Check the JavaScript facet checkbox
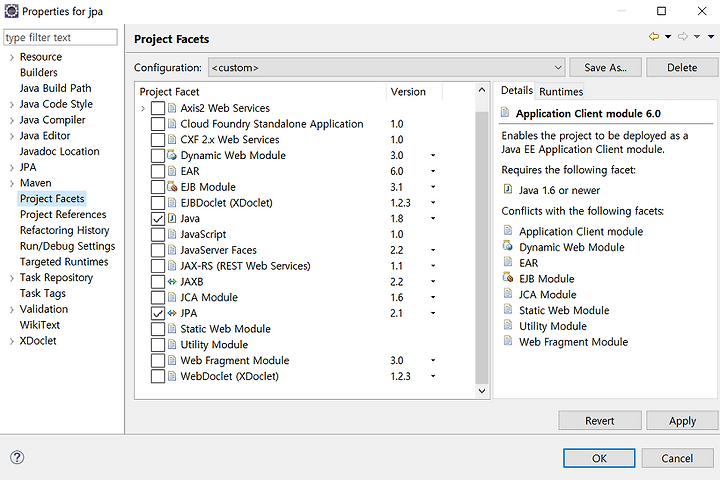 [x=158, y=234]
